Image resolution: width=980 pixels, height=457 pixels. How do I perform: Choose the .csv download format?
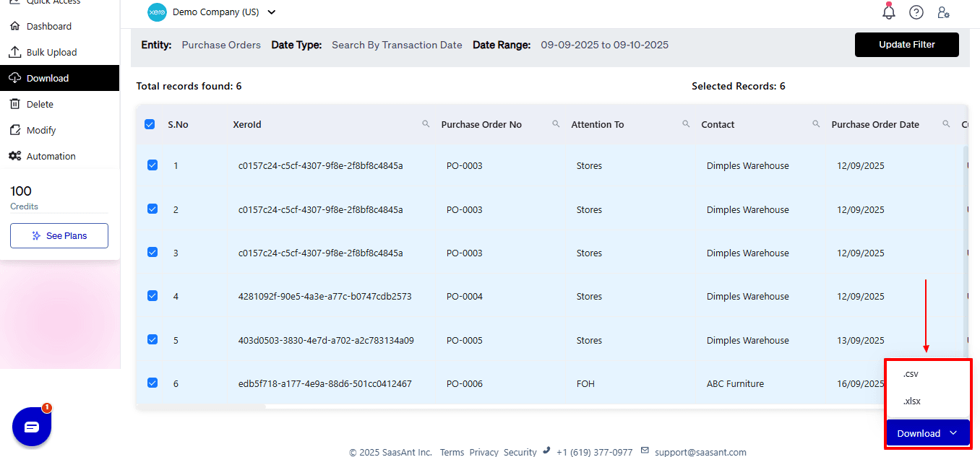pyautogui.click(x=911, y=374)
